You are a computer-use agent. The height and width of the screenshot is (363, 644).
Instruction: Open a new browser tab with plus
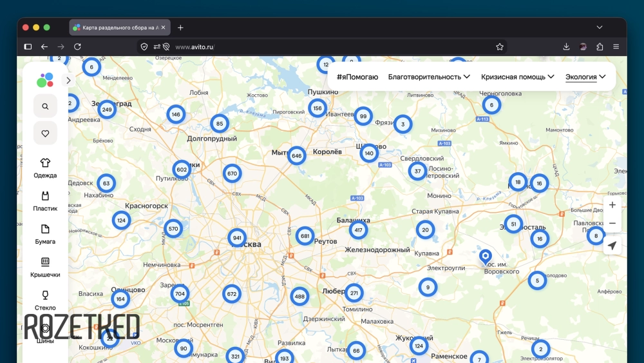pyautogui.click(x=180, y=28)
